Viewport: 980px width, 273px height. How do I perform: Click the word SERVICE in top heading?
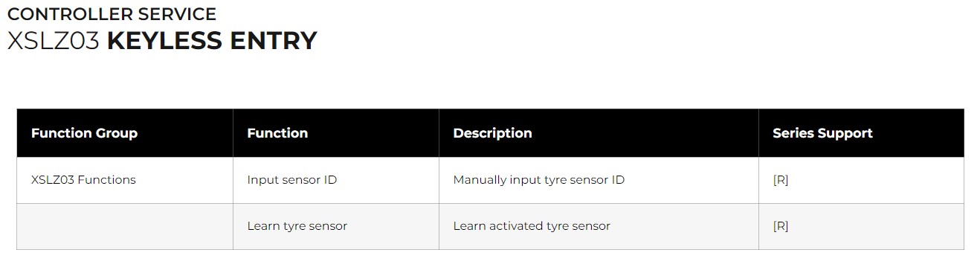pos(178,13)
